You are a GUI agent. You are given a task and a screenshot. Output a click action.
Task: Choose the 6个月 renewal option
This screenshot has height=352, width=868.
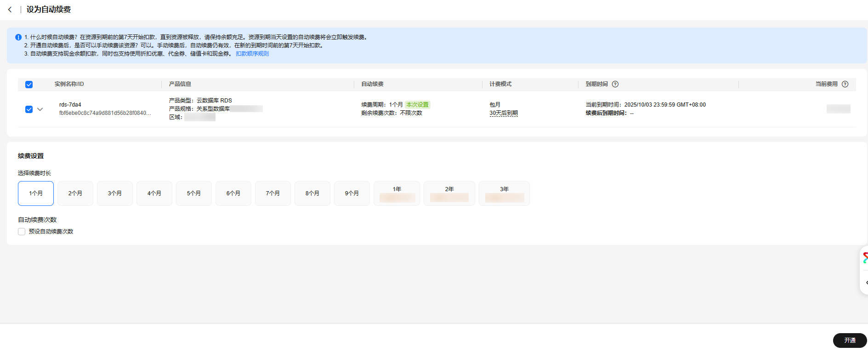[233, 193]
